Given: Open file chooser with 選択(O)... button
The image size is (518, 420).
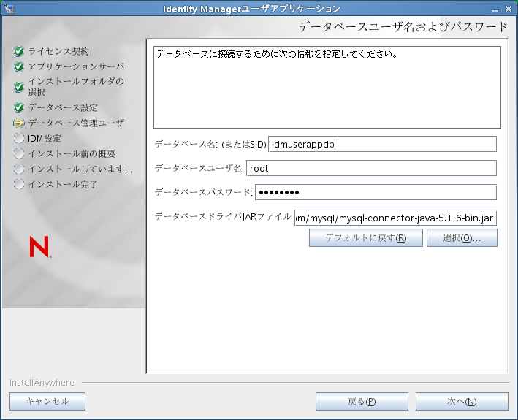Looking at the screenshot, I should point(462,237).
